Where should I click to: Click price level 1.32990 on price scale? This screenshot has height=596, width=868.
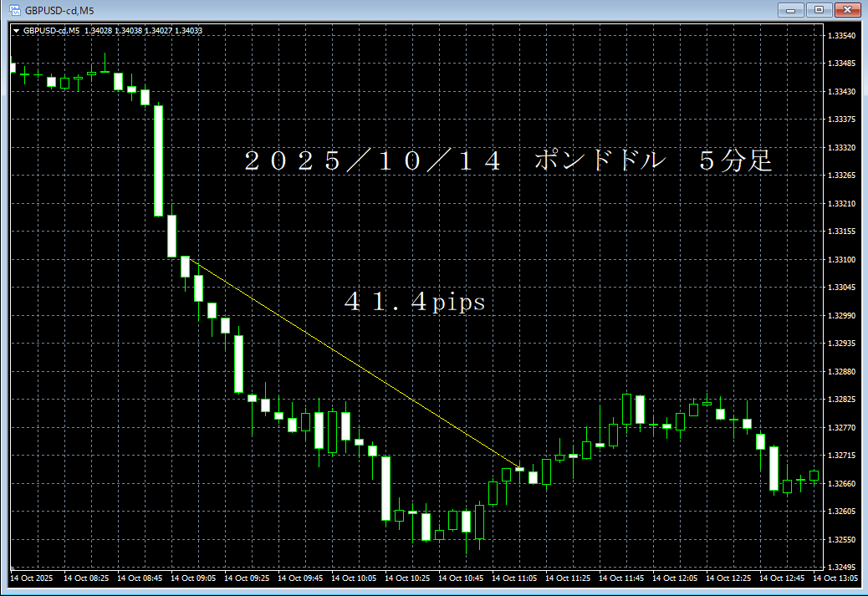(x=841, y=315)
